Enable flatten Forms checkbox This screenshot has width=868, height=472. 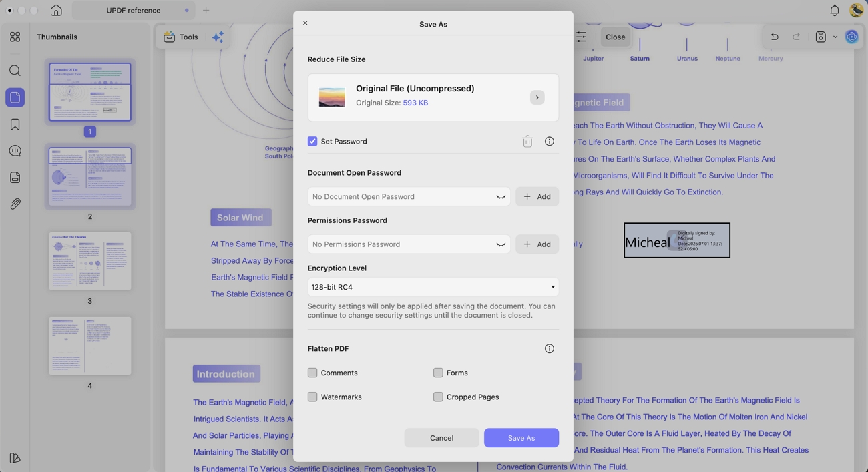point(438,373)
